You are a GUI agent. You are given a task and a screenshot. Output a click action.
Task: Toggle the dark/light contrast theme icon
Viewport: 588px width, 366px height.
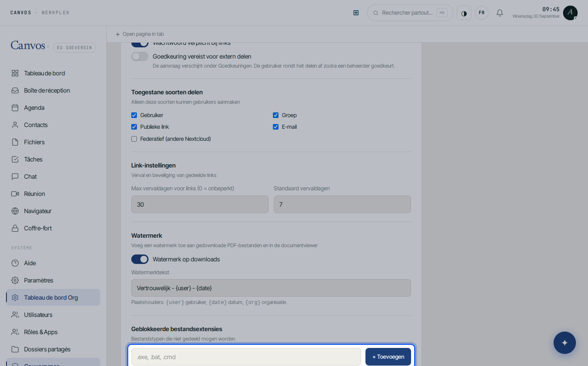pos(464,13)
